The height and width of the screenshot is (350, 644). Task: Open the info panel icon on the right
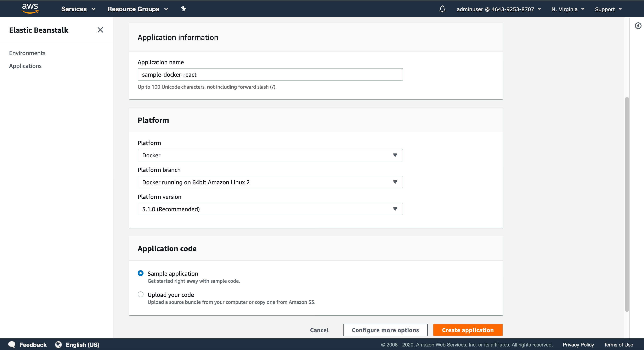pyautogui.click(x=638, y=26)
